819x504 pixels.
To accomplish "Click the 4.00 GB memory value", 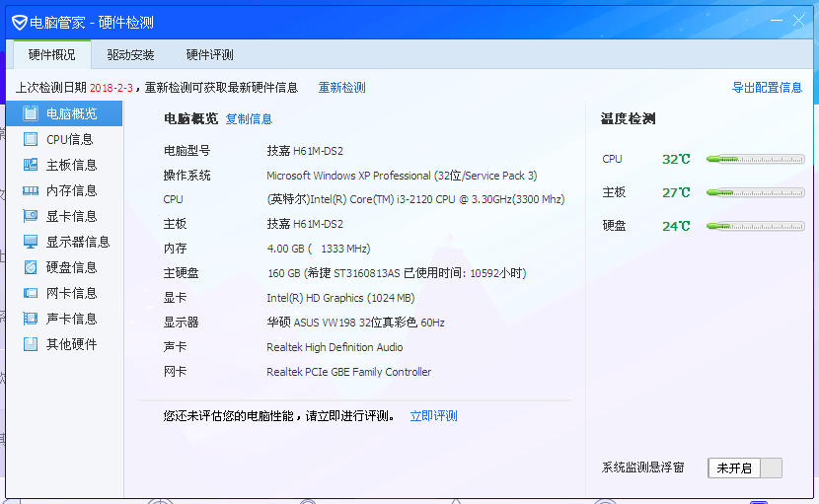I will coord(319,249).
